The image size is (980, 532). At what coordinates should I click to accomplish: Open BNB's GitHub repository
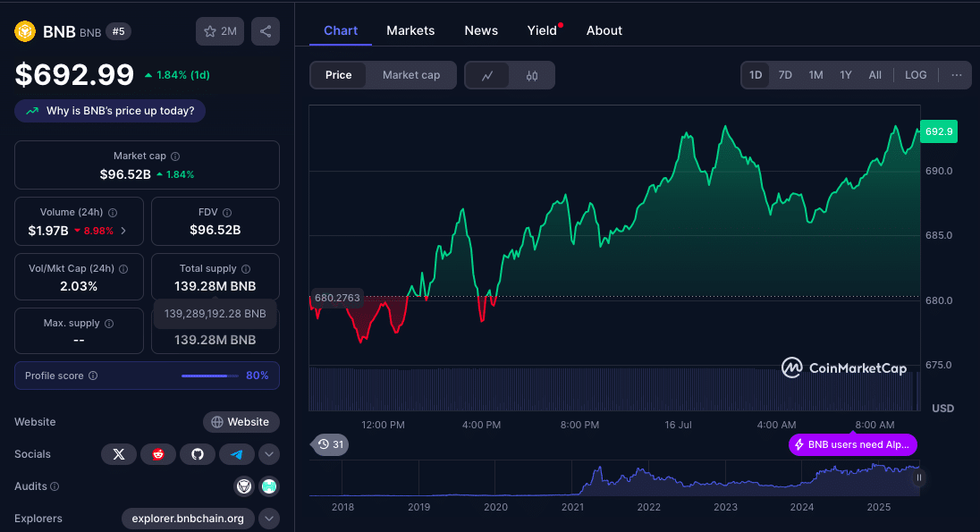point(198,454)
